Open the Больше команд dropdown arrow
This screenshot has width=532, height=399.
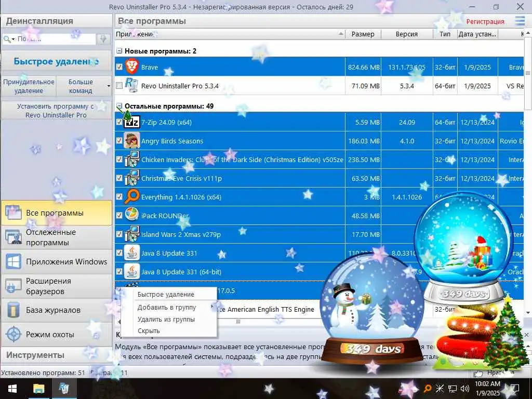pos(109,86)
